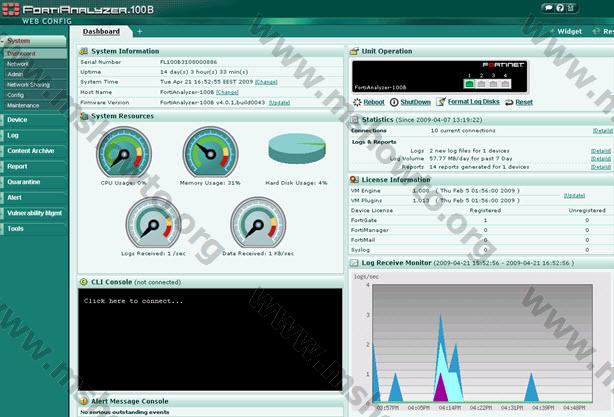The image size is (614, 417).
Task: Expand the Report menu section
Action: pyautogui.click(x=33, y=166)
